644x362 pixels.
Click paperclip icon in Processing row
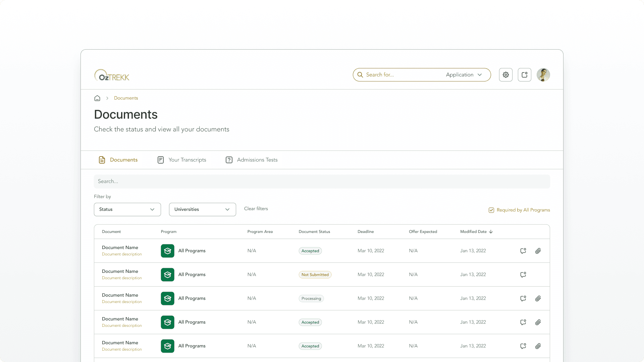538,298
